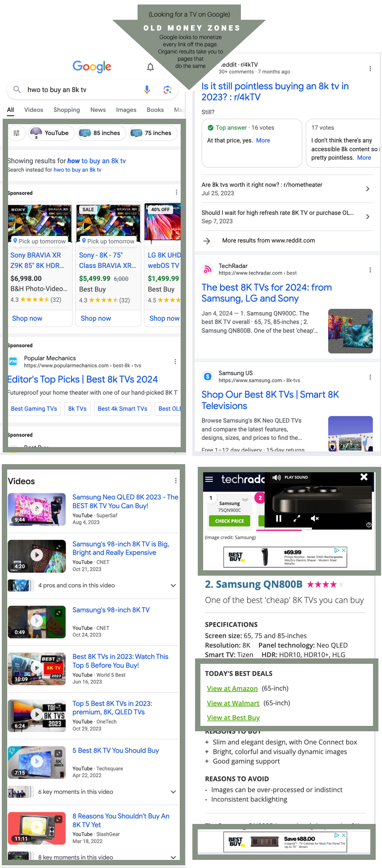Open options menu for Reddit result

coord(370,68)
